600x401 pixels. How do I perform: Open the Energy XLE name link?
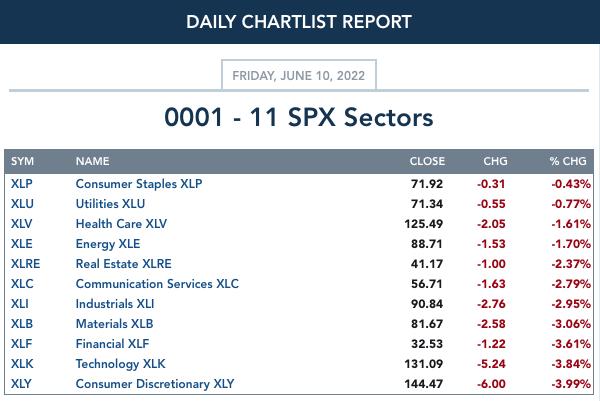coord(108,244)
